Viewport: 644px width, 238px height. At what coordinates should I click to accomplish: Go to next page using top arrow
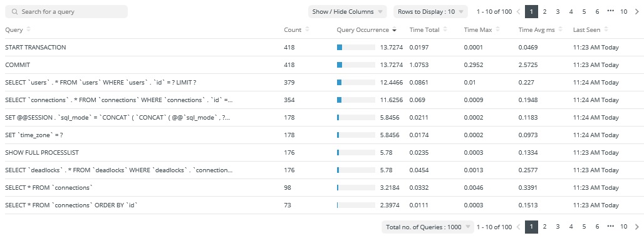click(637, 11)
